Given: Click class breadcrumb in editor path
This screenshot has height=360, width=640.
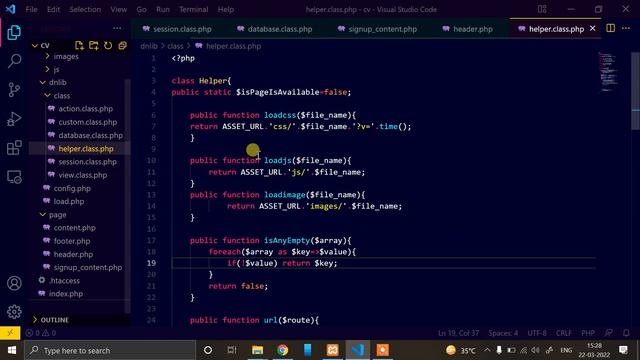Looking at the screenshot, I should (175, 46).
